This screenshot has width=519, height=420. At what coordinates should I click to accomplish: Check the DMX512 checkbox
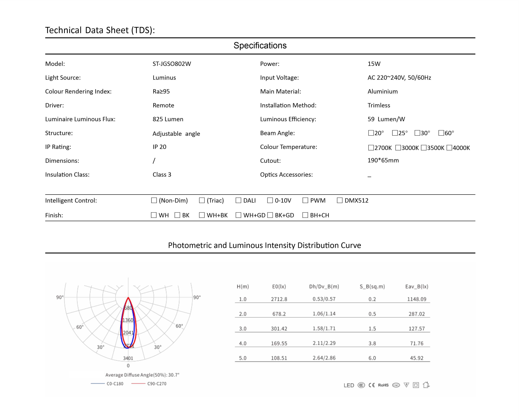click(340, 200)
